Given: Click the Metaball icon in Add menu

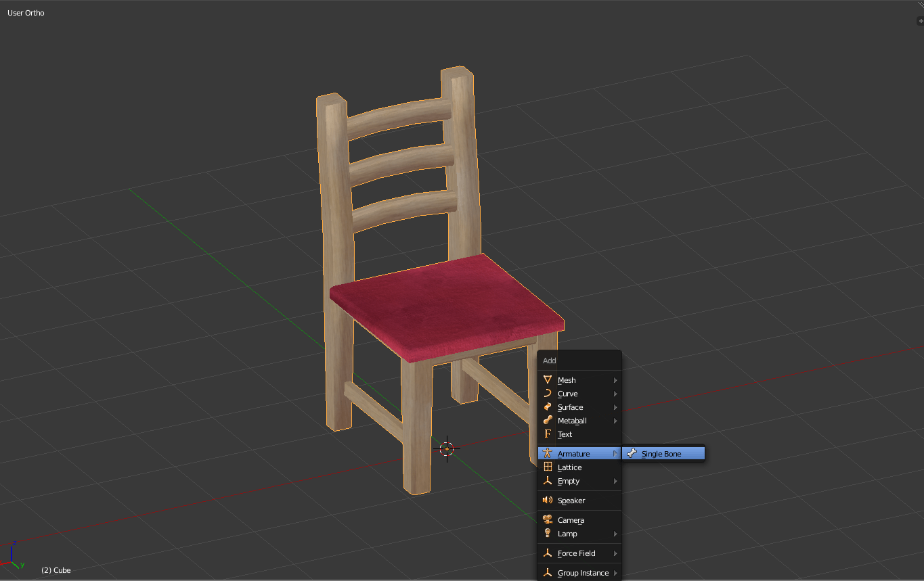Looking at the screenshot, I should (548, 421).
